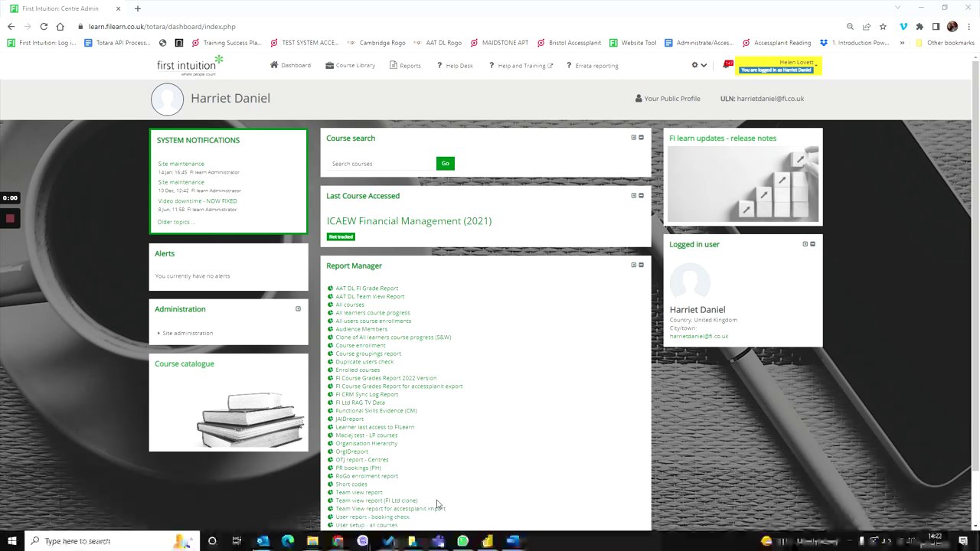Dock the Administration block

(x=298, y=309)
